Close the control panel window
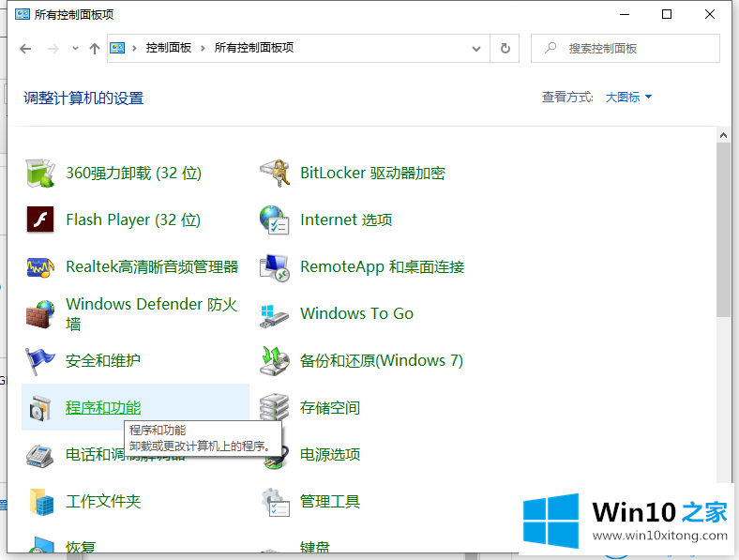The height and width of the screenshot is (560, 739). click(710, 15)
